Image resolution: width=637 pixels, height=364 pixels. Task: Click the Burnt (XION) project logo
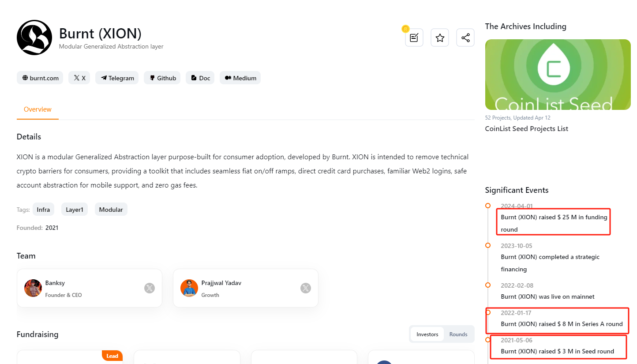point(34,38)
